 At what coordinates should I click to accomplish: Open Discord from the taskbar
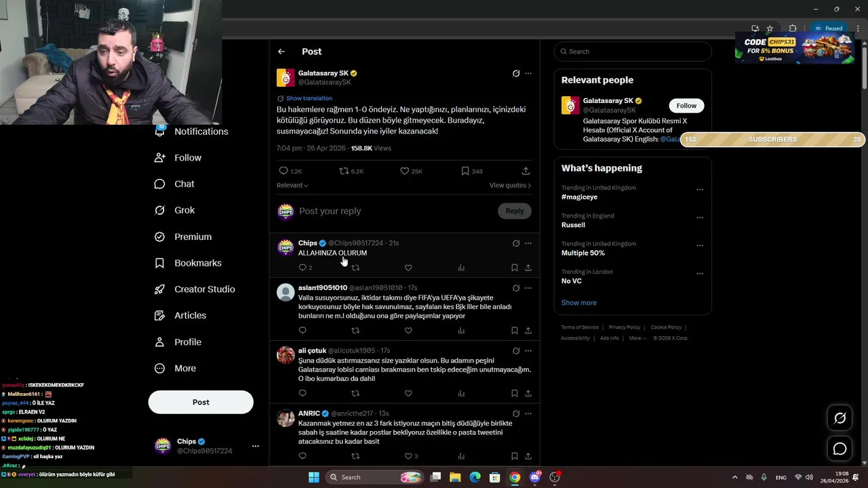click(535, 477)
